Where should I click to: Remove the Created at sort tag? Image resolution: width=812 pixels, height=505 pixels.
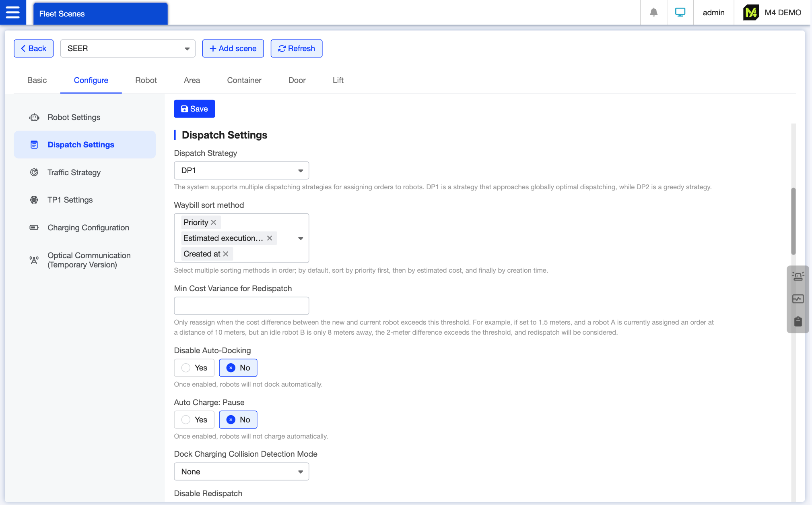pos(226,254)
